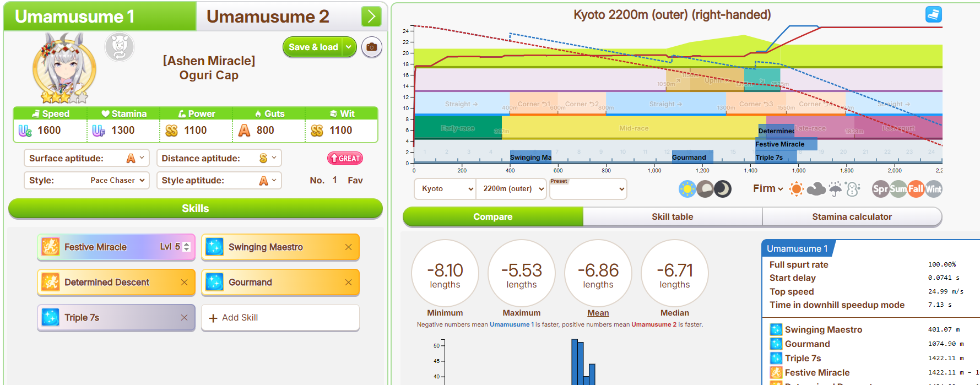Click the Gourmand skill icon

pos(214,282)
